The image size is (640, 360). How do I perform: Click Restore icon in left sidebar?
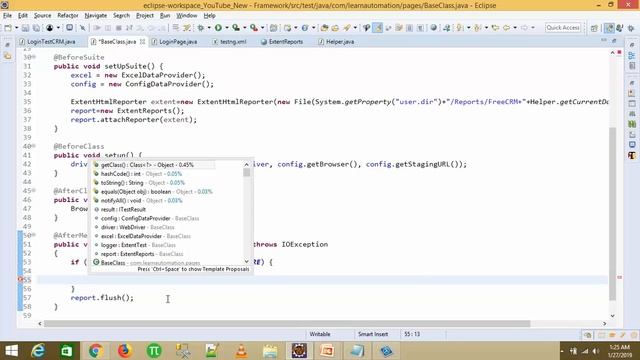click(x=7, y=45)
